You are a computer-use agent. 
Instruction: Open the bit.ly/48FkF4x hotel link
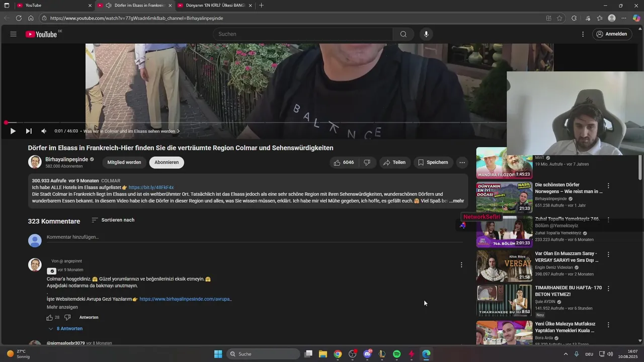151,188
